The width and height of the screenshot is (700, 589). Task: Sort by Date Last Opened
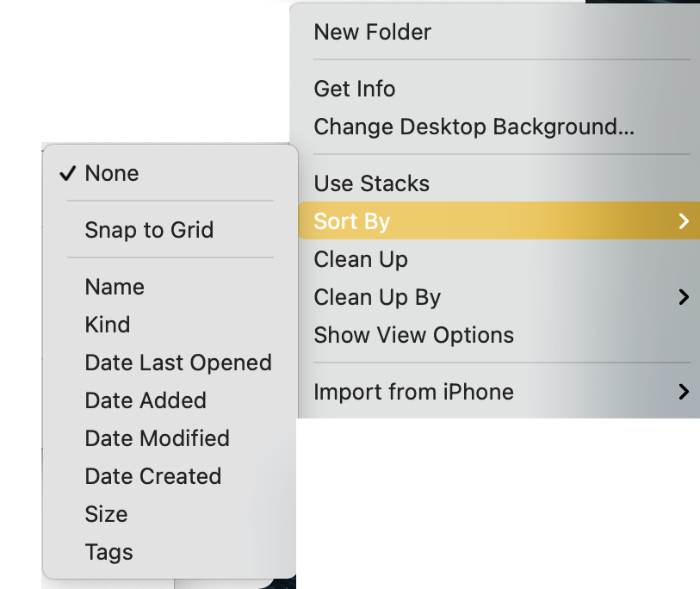click(178, 363)
